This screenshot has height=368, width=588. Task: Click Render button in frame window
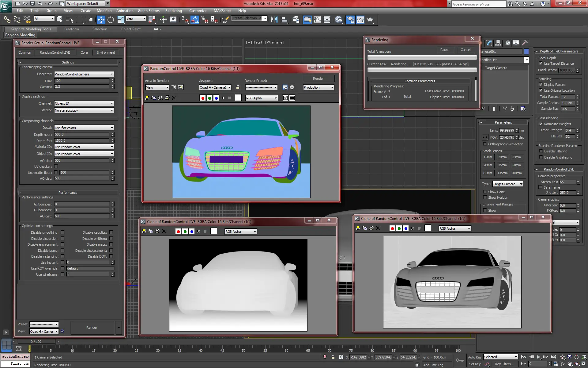point(318,79)
